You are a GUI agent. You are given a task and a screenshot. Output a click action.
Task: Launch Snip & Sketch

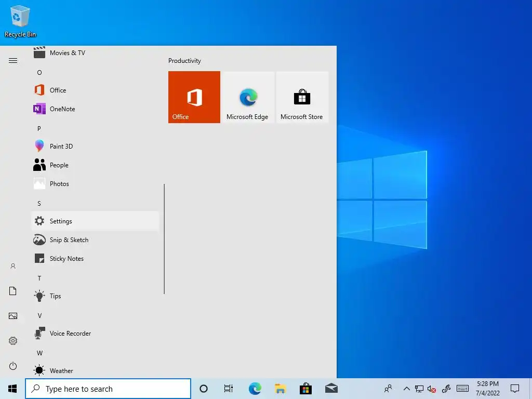click(95, 240)
